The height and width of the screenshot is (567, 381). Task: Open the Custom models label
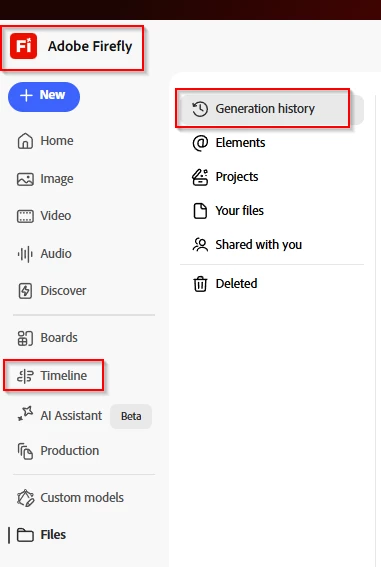click(82, 498)
